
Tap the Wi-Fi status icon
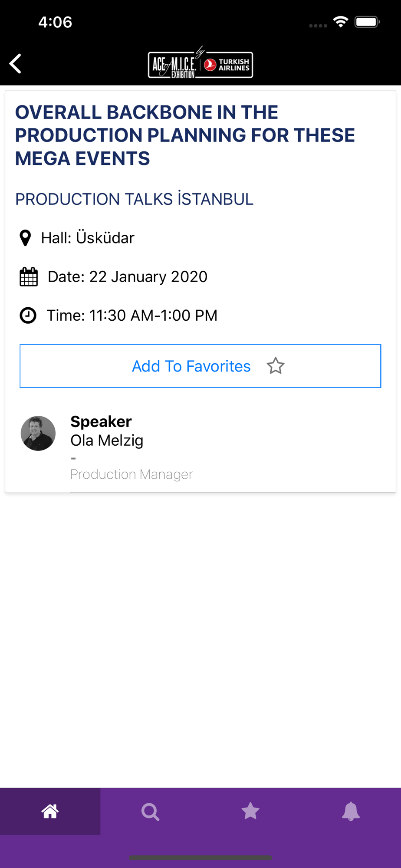coord(341,22)
